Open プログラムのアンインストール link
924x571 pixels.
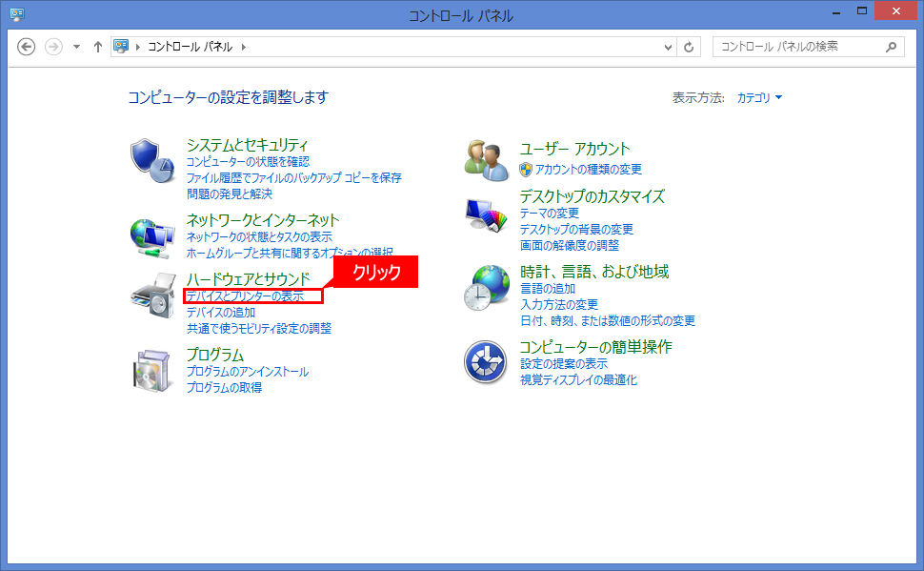point(247,372)
